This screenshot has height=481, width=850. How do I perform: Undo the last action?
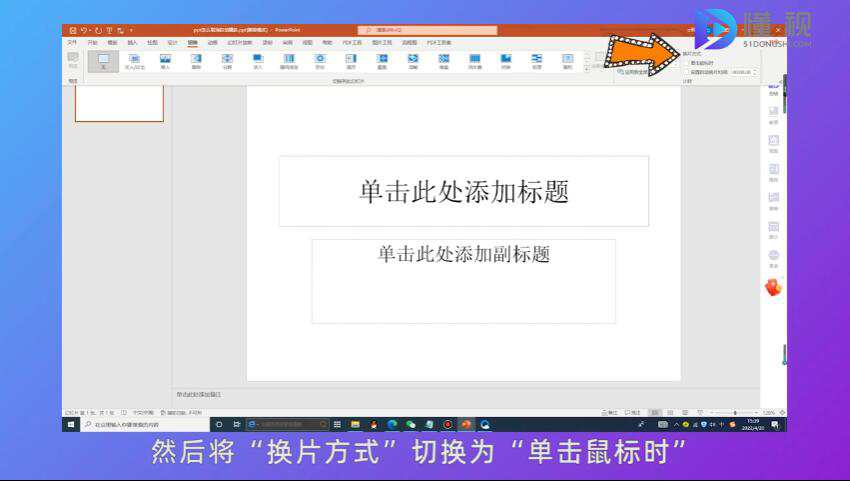coord(84,30)
